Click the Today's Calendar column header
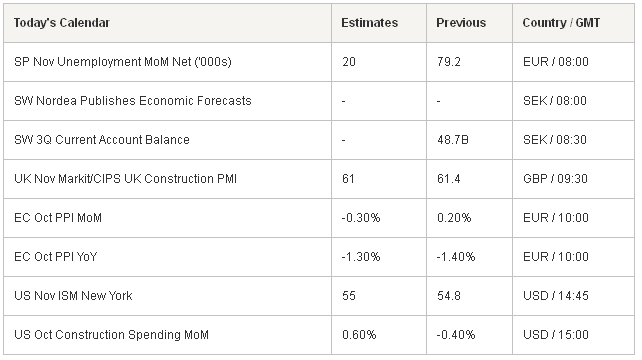The width and height of the screenshot is (642, 360). click(61, 23)
